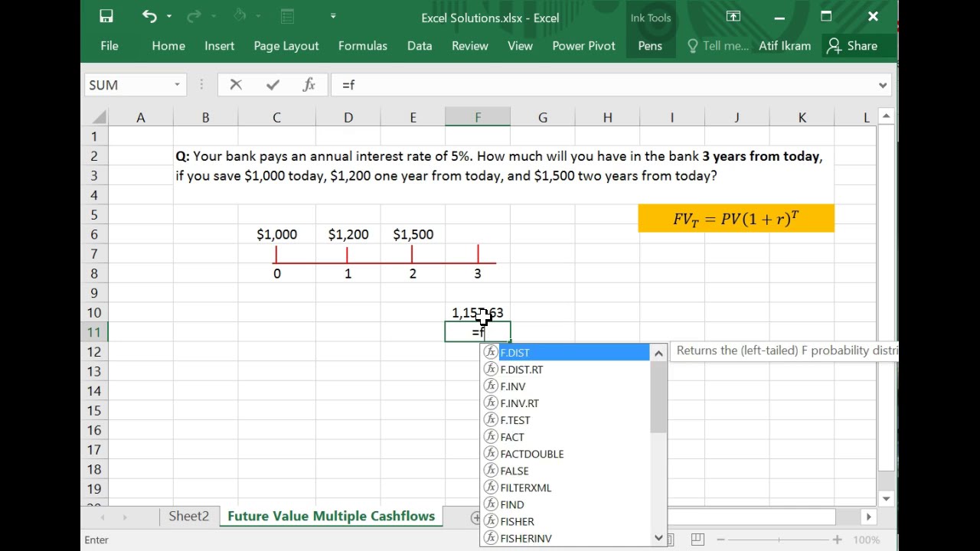Viewport: 980px width, 551px height.
Task: Click the horizontal scroll right arrow
Action: click(x=868, y=517)
